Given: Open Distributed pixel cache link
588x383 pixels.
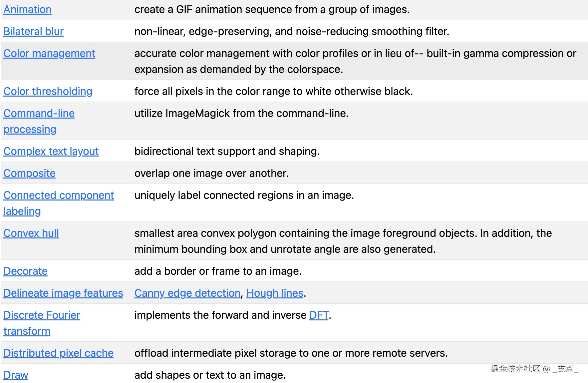Looking at the screenshot, I should point(58,353).
